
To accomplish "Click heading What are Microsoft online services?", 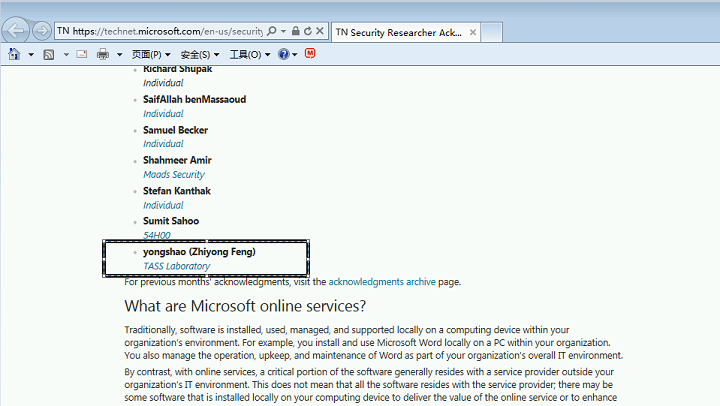I will (x=245, y=306).
